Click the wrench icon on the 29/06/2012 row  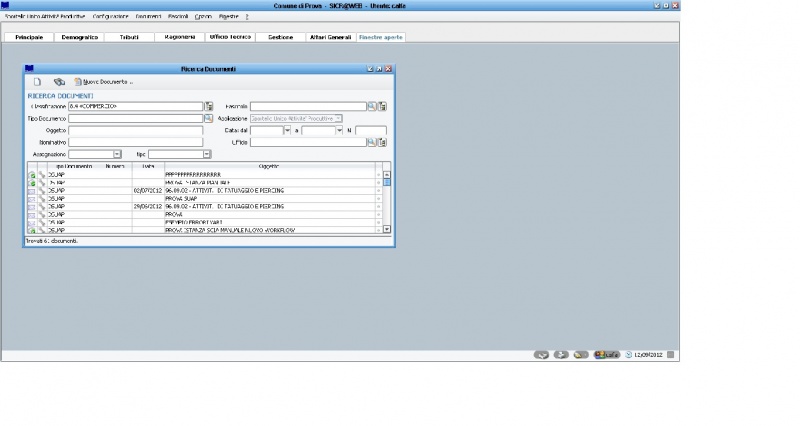coord(42,207)
